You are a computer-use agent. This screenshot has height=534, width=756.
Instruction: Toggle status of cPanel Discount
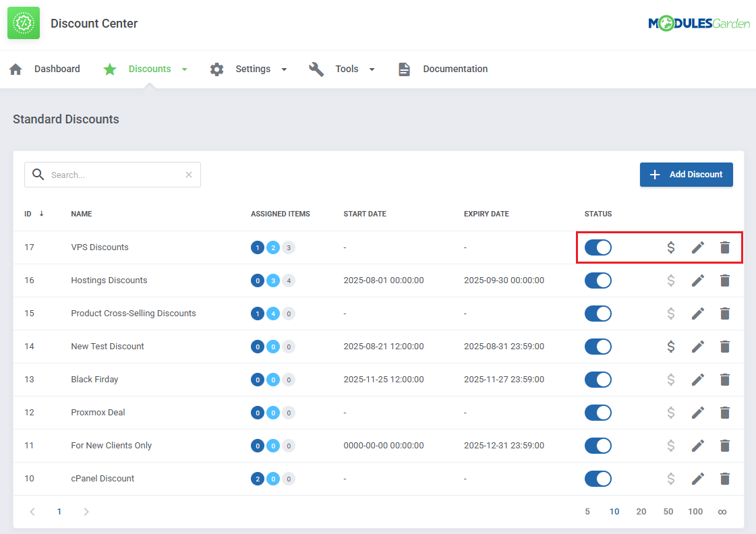[598, 479]
